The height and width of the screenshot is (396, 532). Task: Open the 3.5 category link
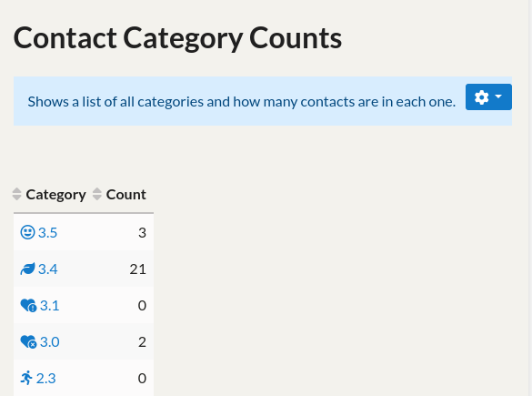coord(47,233)
